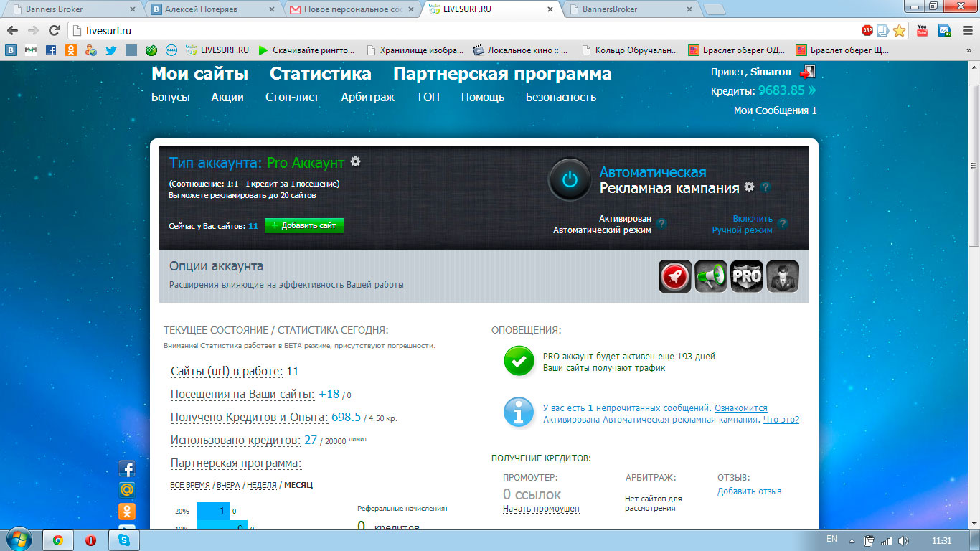
Task: Open the Стоп-лист page
Action: coord(292,98)
